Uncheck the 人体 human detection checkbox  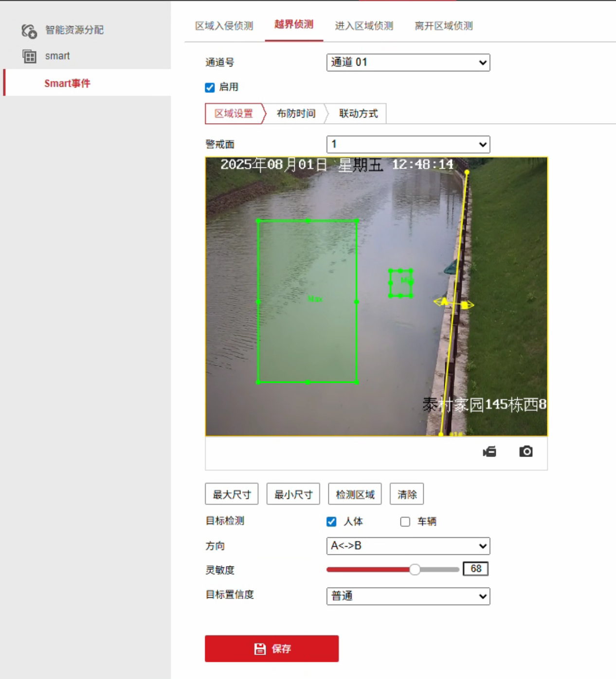(x=331, y=522)
